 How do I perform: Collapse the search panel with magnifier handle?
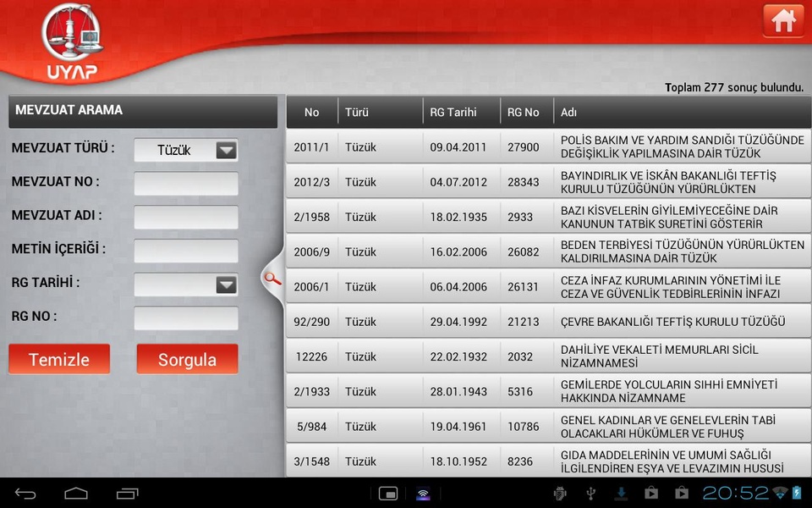click(x=272, y=279)
